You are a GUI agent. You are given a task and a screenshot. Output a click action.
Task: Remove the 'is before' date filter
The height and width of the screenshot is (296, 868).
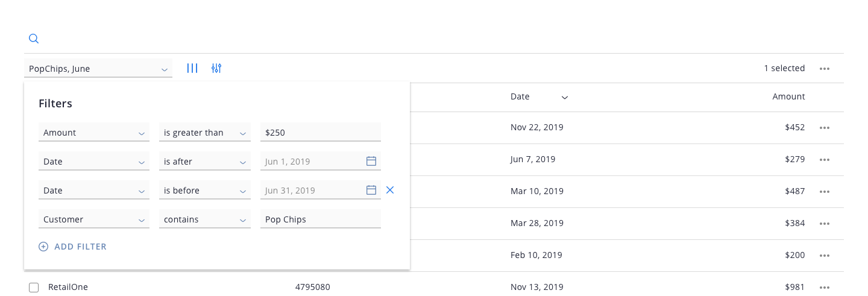click(390, 190)
